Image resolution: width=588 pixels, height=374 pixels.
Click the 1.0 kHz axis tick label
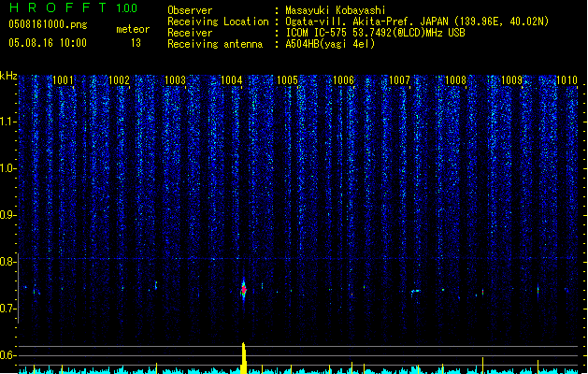(x=8, y=168)
